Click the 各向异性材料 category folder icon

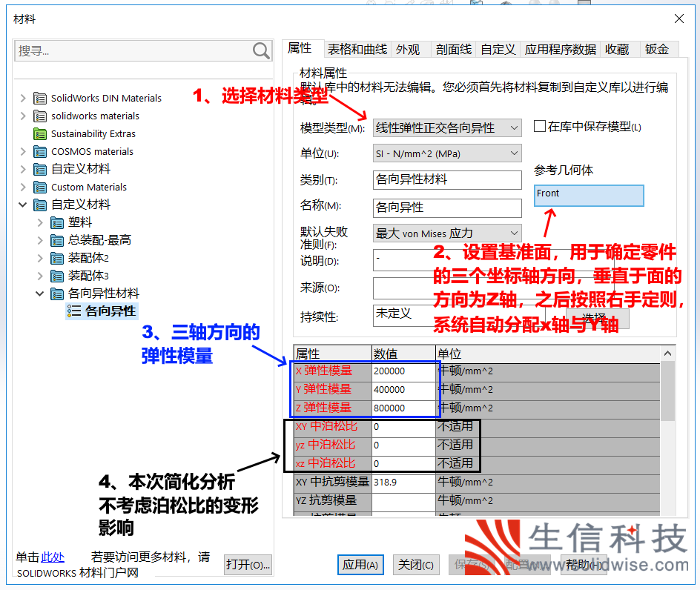(x=57, y=294)
